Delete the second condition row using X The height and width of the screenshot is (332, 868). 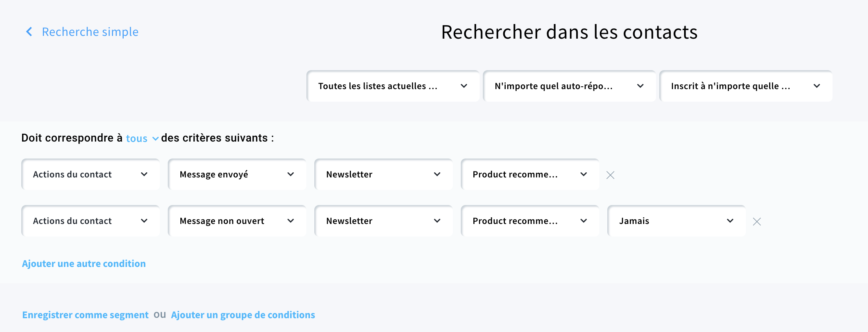[x=757, y=222]
